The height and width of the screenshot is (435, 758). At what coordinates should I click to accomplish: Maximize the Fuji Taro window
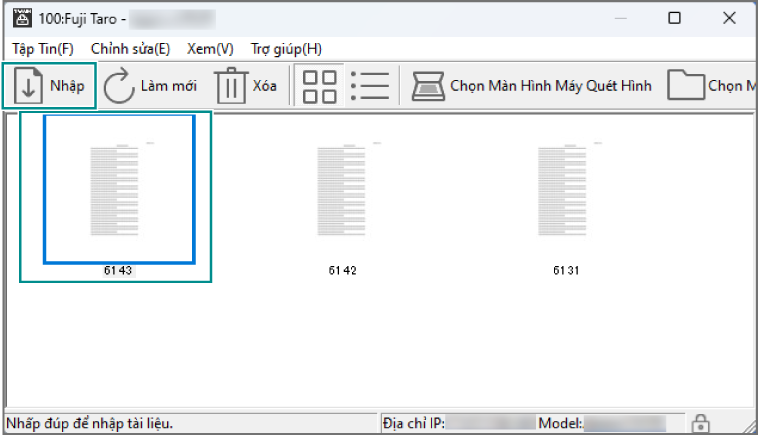tap(674, 18)
